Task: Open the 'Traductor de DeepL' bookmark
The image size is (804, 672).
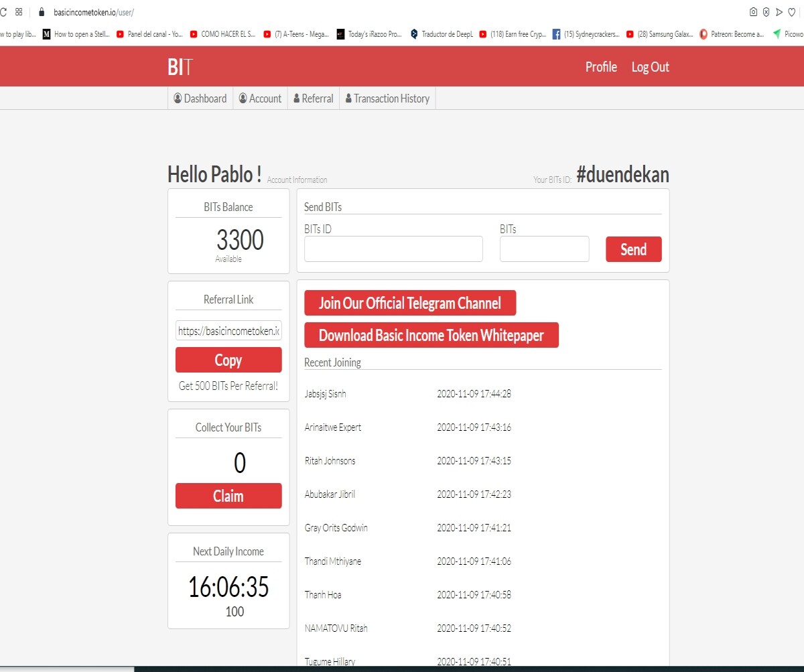Action: coord(442,34)
